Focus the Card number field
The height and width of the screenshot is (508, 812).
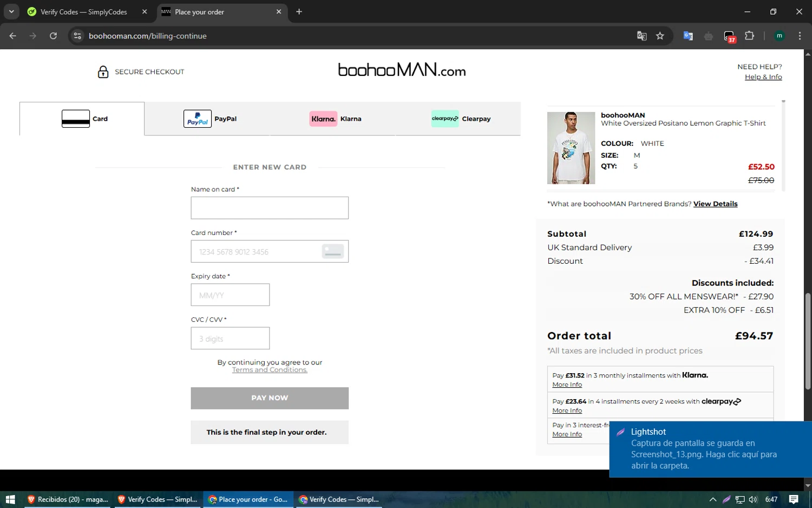270,251
